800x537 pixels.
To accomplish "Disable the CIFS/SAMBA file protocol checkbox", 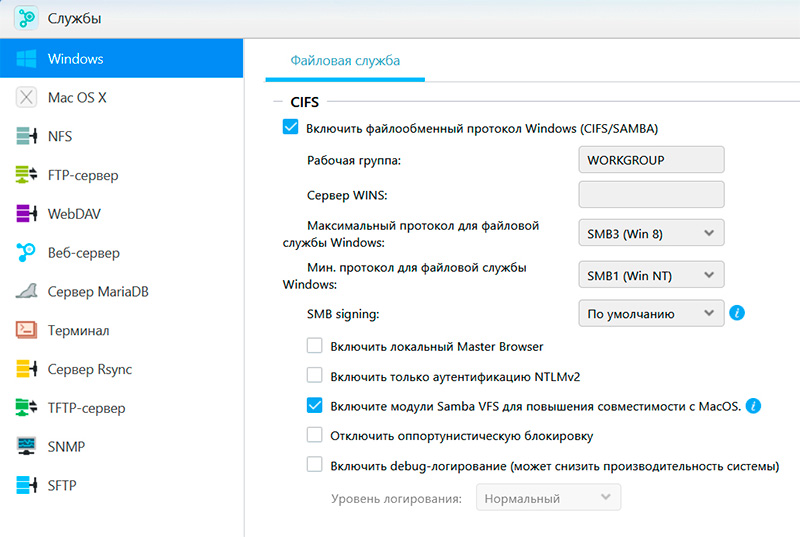I will pos(290,128).
